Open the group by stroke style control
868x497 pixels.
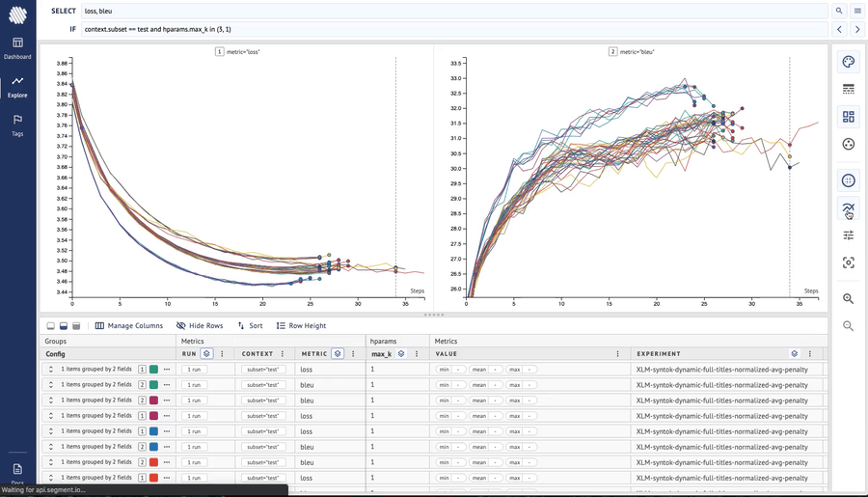(848, 89)
